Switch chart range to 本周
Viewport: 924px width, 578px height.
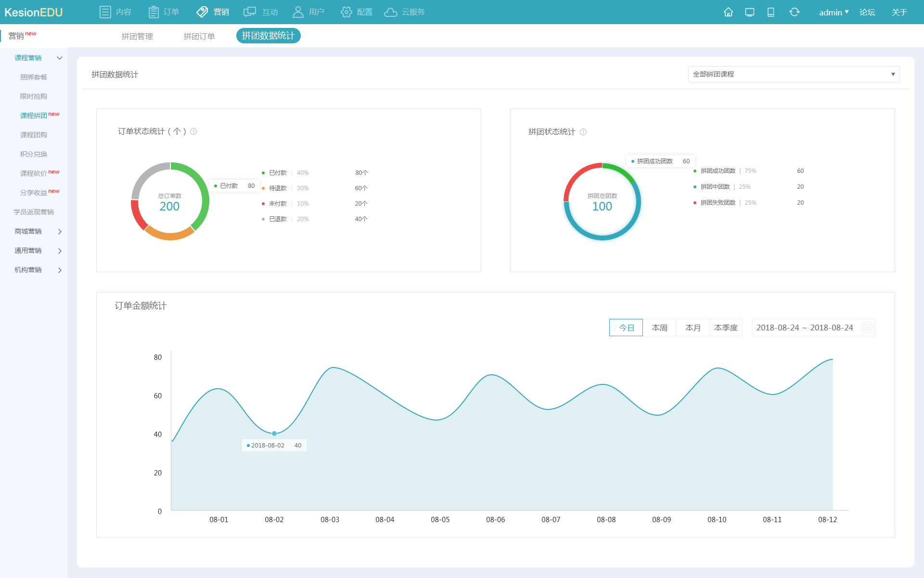click(659, 328)
